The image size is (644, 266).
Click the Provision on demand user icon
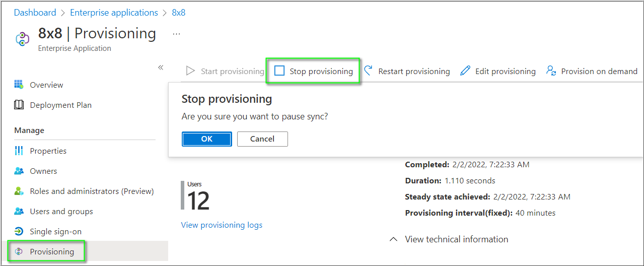click(x=551, y=71)
